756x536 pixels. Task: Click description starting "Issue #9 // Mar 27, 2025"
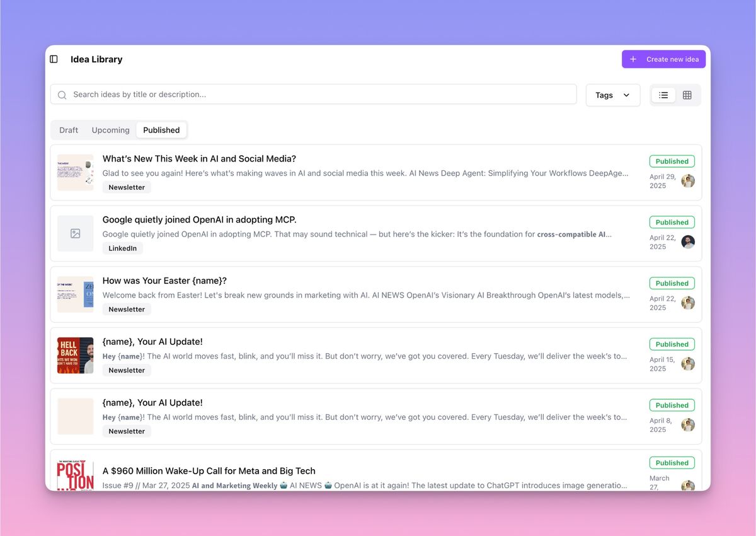pos(365,486)
